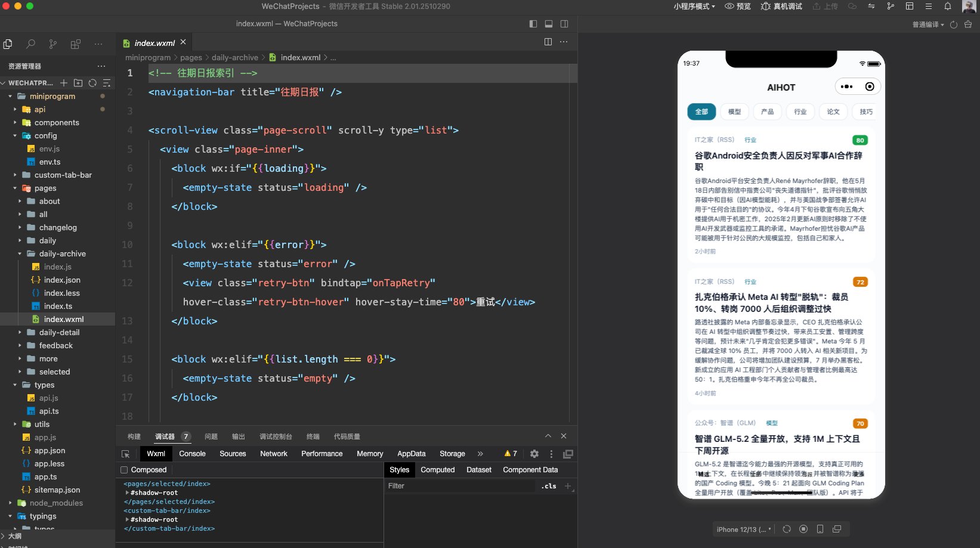Open the Explorer view in activity bar
Image resolution: width=980 pixels, height=548 pixels.
(8, 44)
